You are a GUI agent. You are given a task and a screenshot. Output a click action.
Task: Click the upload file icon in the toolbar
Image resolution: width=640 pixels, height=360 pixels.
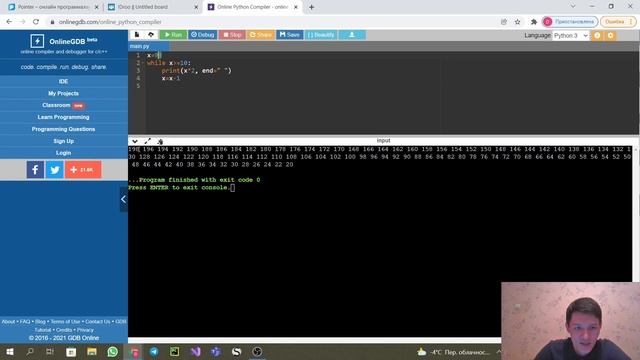(151, 35)
